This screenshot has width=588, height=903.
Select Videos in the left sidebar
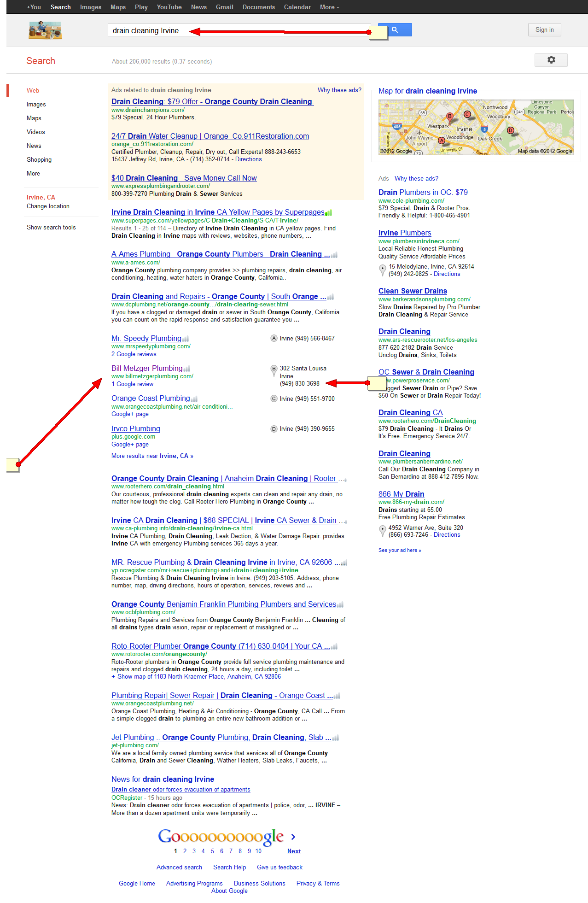point(36,132)
